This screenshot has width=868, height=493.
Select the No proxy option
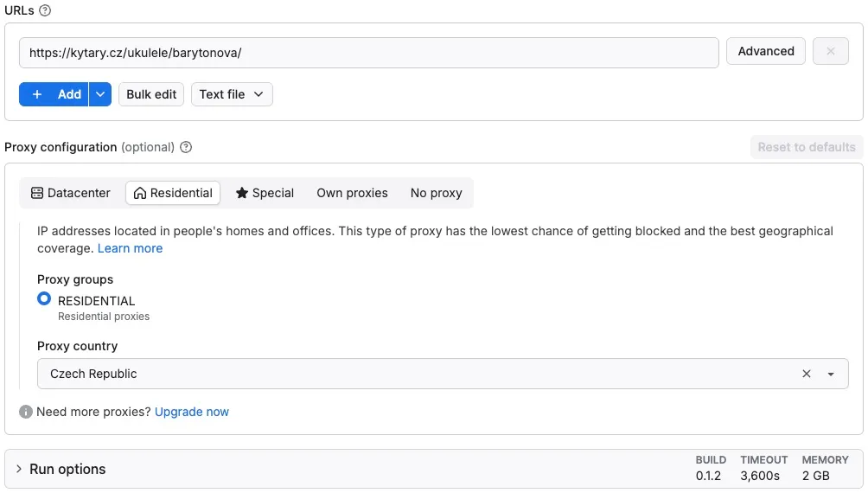point(437,193)
